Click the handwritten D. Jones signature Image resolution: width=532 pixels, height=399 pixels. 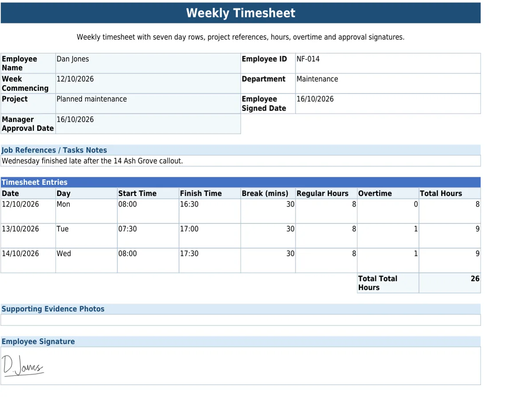click(x=23, y=366)
